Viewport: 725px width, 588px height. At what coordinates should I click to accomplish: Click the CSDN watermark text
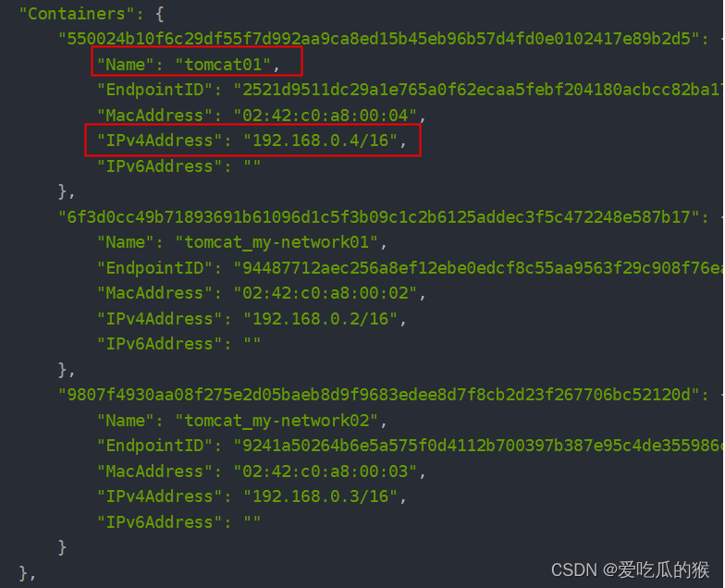pos(630,570)
